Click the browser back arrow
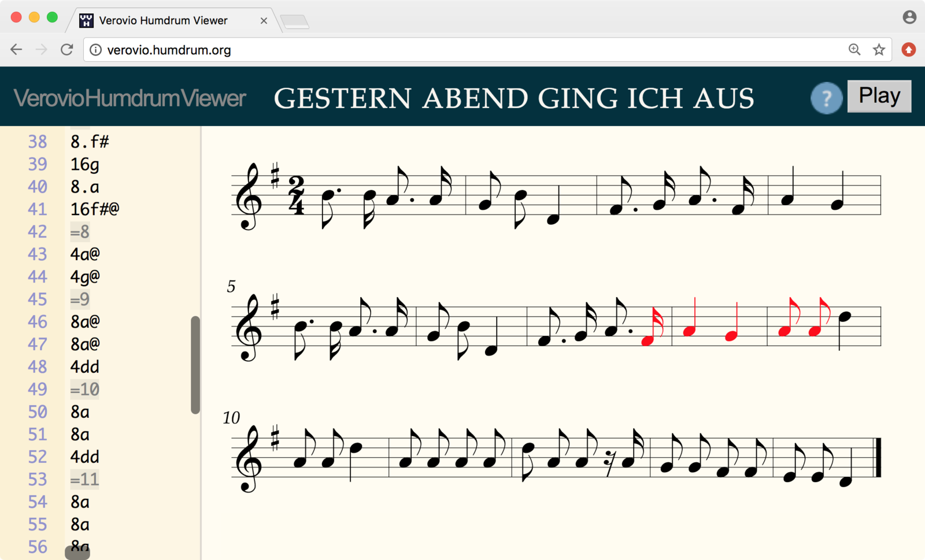 coord(16,50)
